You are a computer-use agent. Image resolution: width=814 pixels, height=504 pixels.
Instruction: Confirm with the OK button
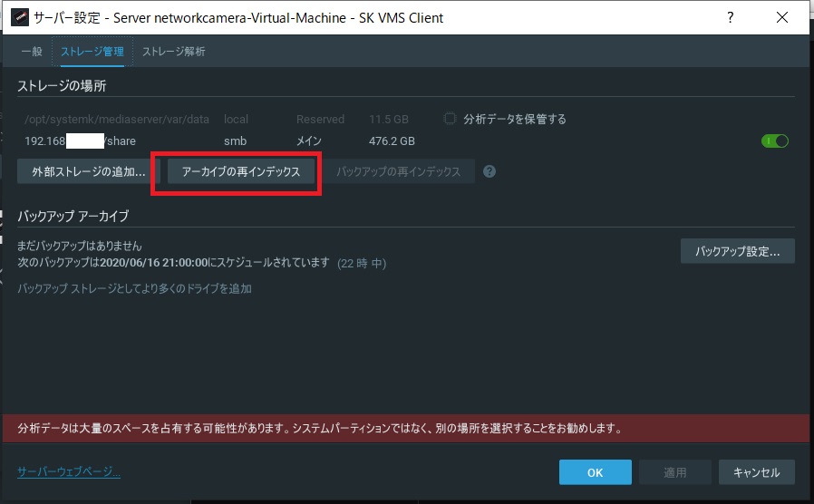click(595, 472)
